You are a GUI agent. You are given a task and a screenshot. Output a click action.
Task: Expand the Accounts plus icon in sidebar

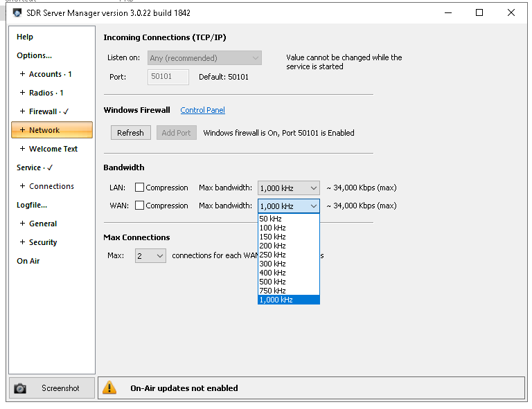tap(22, 74)
